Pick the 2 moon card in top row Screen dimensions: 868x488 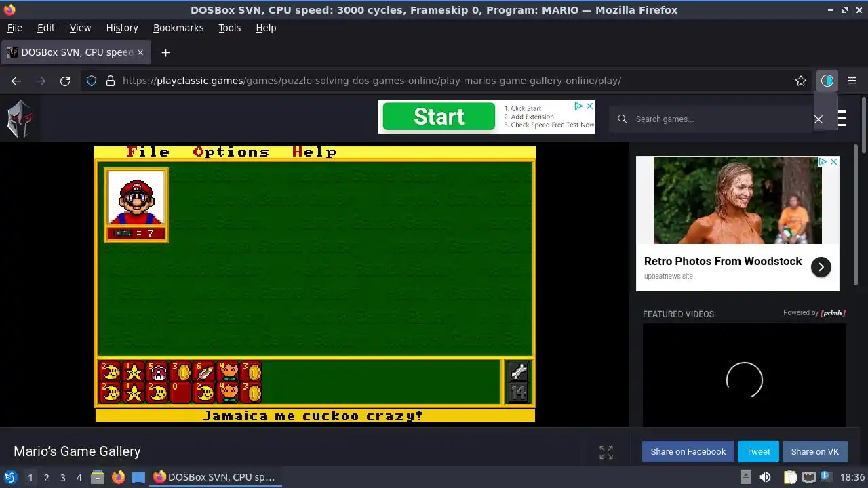coord(111,371)
